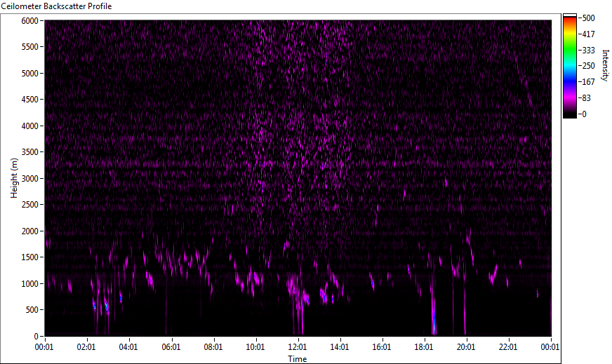
Task: Click the 10:01 time axis label
Action: point(255,347)
